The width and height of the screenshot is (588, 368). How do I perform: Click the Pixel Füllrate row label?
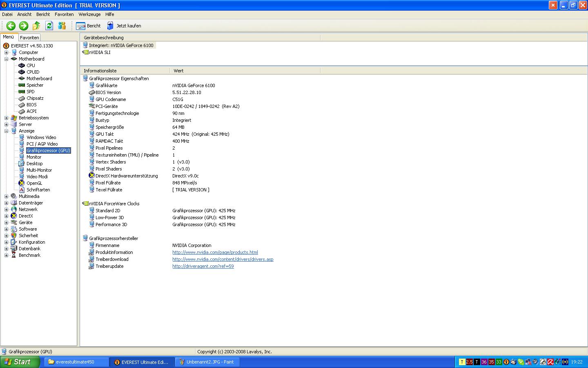pyautogui.click(x=108, y=183)
